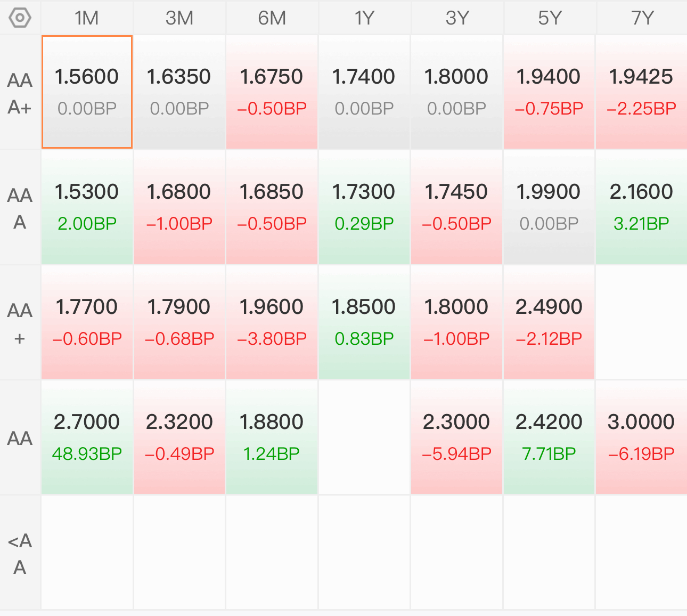Select the 1M column header
The image size is (687, 616).
(x=87, y=18)
